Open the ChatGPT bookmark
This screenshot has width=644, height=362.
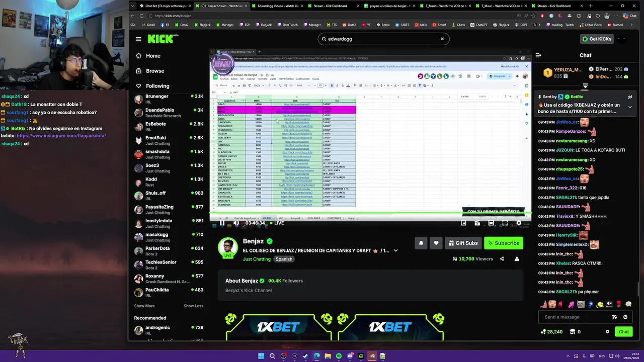(478, 25)
